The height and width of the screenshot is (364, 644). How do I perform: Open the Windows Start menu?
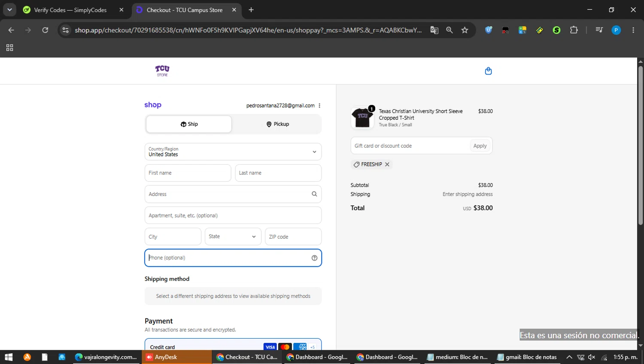(9, 357)
